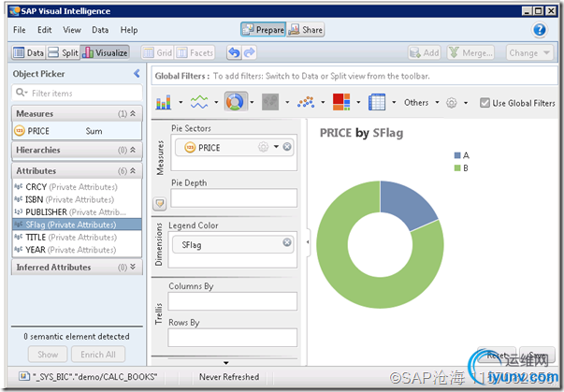Click the Show semantic button
Image resolution: width=564 pixels, height=392 pixels.
(48, 355)
